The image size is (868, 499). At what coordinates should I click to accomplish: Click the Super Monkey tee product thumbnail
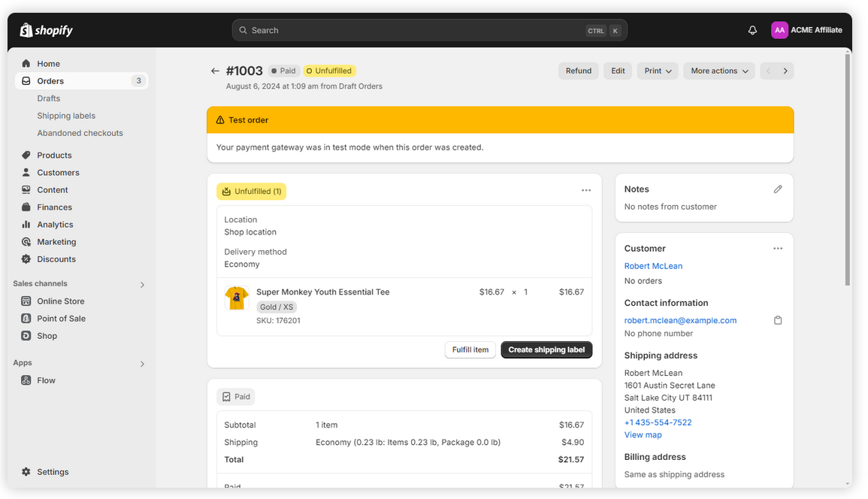[237, 298]
